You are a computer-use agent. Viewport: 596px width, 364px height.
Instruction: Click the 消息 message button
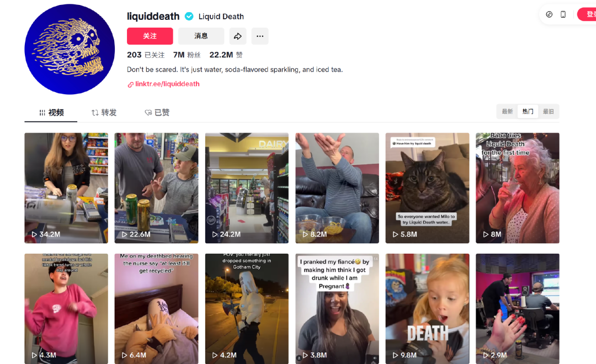pos(201,36)
